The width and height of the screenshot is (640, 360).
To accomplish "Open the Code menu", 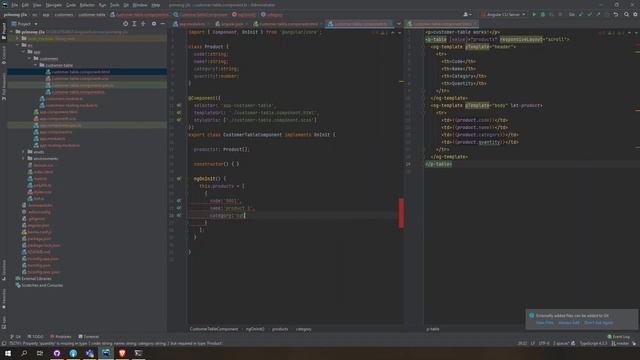I will click(71, 5).
